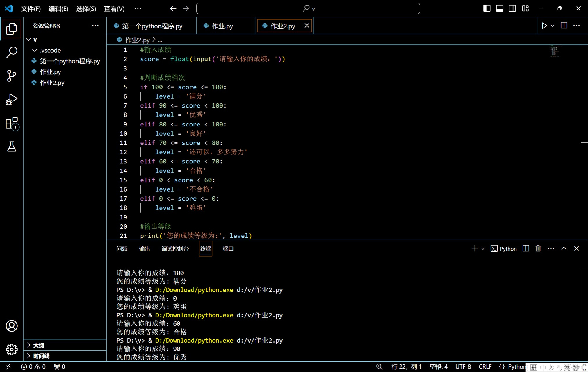Toggle Primary Side Bar layout button
The image size is (588, 372).
tap(487, 8)
